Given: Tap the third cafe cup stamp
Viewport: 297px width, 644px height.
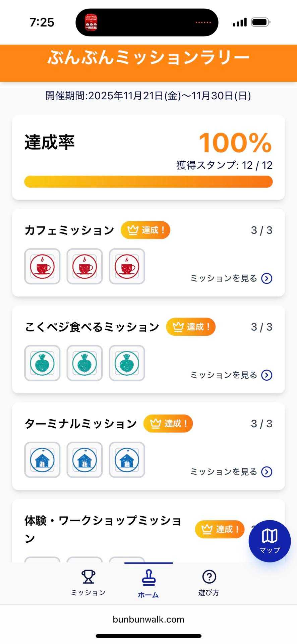Looking at the screenshot, I should point(127,266).
